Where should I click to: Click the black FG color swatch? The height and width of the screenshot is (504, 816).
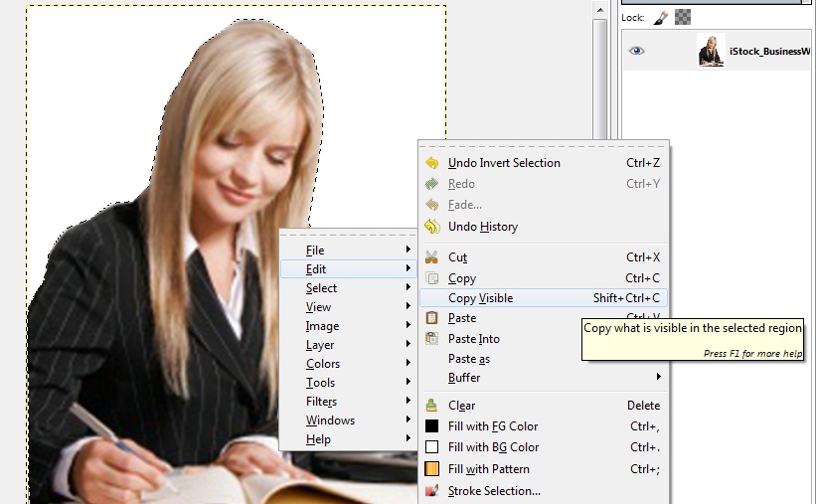pos(431,425)
